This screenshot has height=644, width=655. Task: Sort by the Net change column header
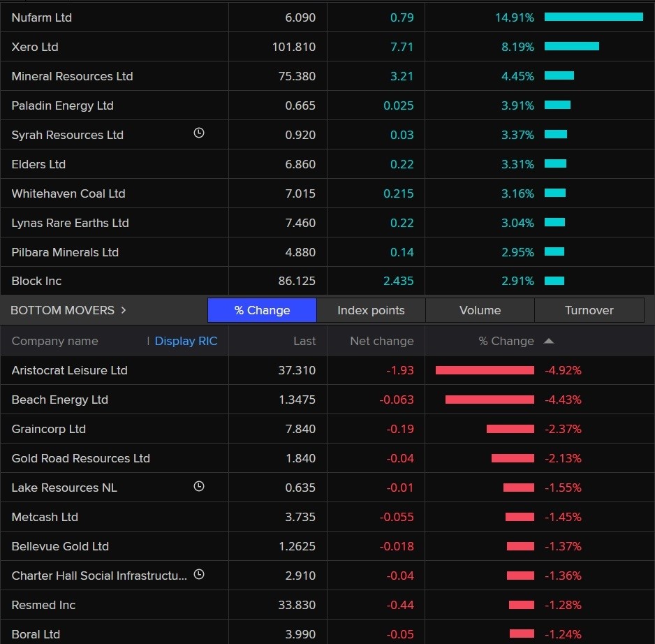[x=382, y=341]
